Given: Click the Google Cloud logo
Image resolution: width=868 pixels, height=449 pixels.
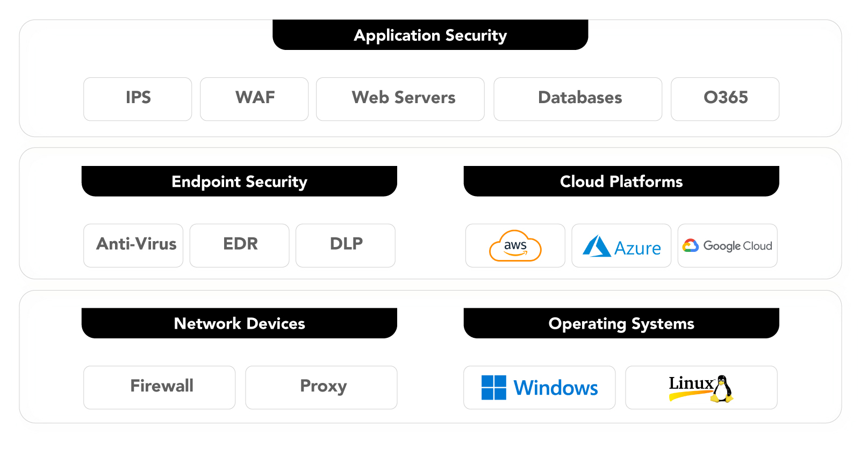Looking at the screenshot, I should point(727,246).
